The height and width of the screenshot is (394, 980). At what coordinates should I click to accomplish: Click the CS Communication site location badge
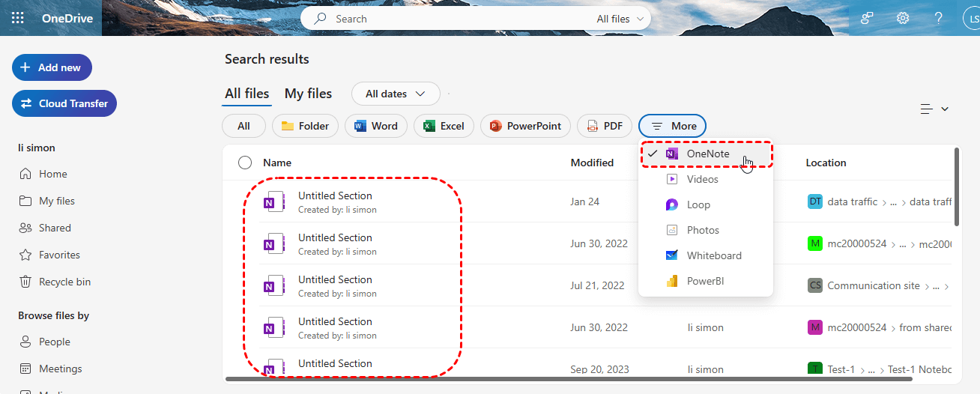coord(815,285)
